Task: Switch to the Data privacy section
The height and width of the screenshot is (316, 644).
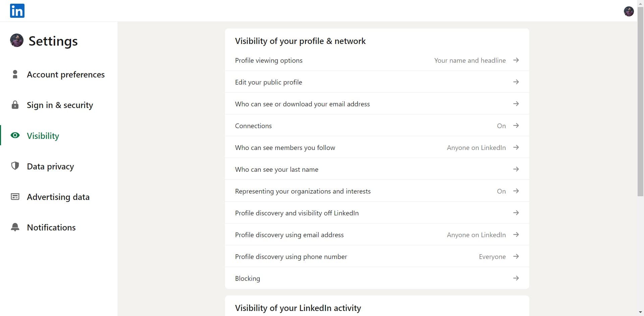Action: (x=50, y=166)
